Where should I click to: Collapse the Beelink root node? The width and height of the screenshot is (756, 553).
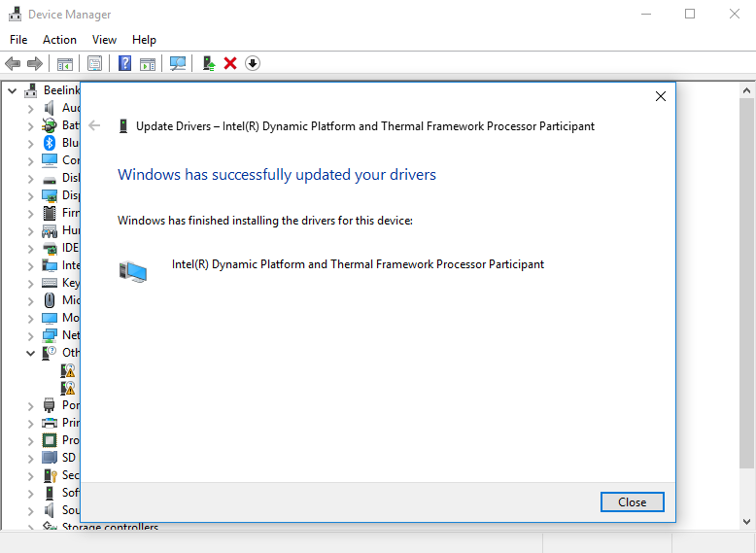click(13, 90)
